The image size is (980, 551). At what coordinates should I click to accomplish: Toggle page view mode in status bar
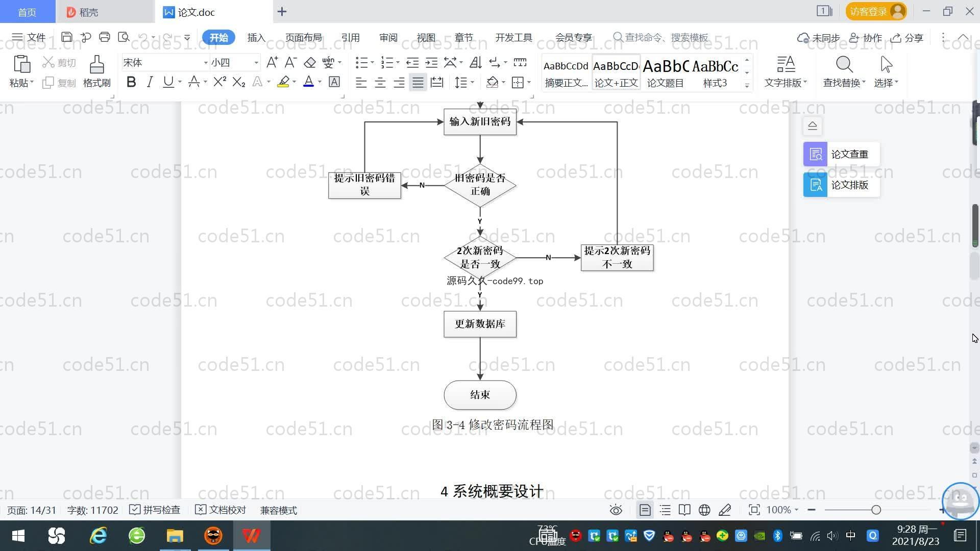645,510
